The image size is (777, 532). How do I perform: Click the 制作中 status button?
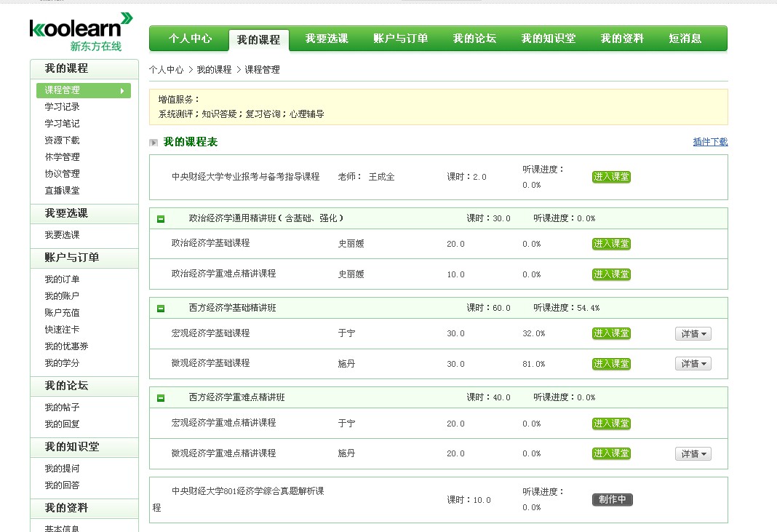[x=612, y=500]
